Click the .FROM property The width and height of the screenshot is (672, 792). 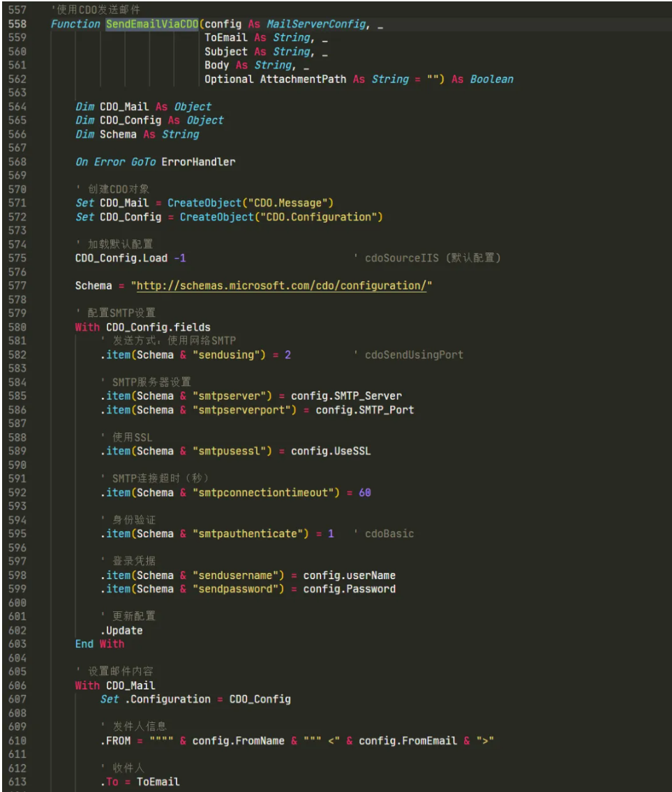[x=115, y=740]
